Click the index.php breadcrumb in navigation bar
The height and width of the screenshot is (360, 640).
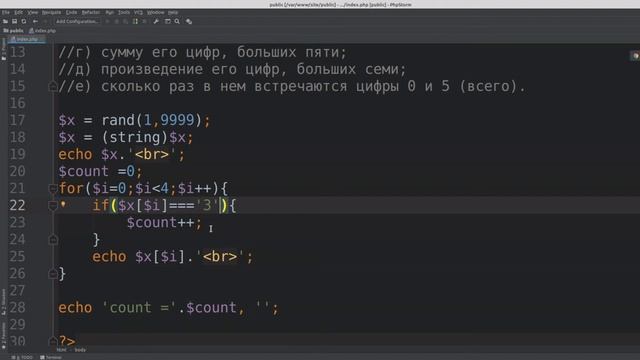[42, 31]
